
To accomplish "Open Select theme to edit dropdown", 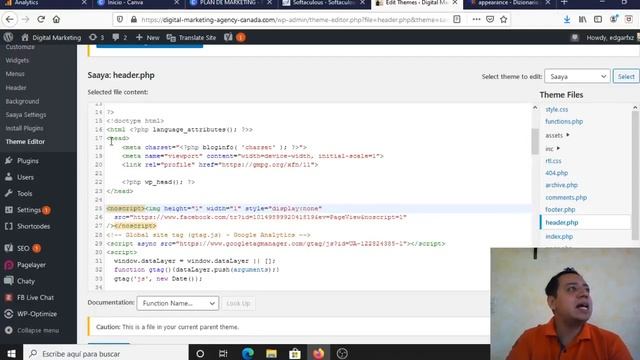I will coord(577,76).
